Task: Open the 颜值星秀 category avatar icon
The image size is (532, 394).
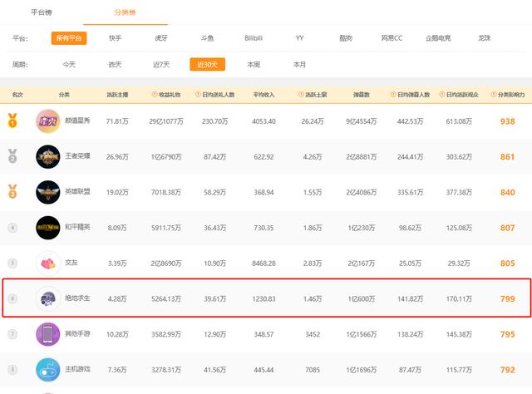Action: click(48, 121)
